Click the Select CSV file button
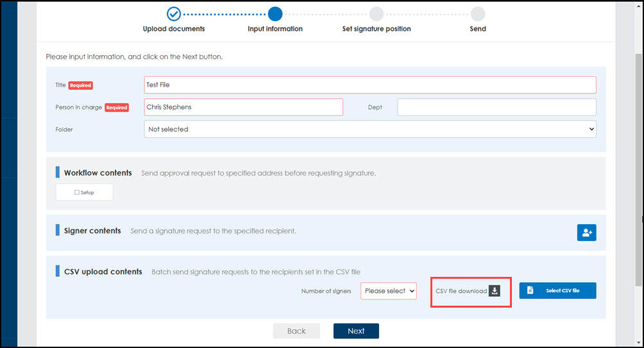The image size is (644, 348). [x=557, y=290]
